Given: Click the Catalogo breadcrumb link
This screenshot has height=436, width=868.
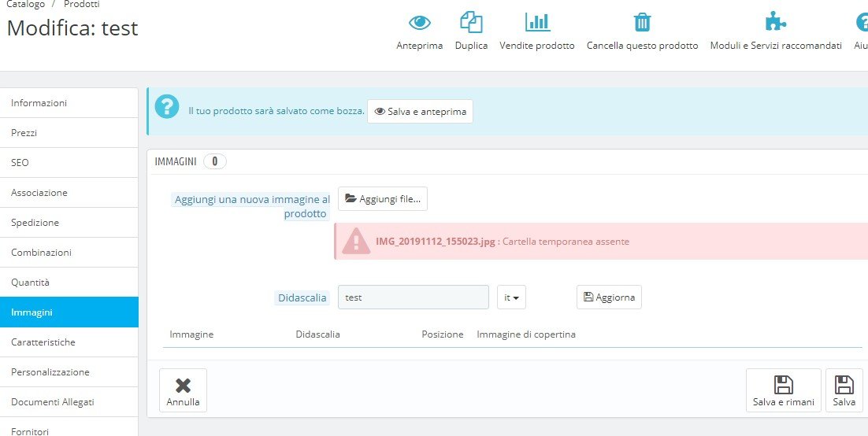Looking at the screenshot, I should tap(25, 4).
